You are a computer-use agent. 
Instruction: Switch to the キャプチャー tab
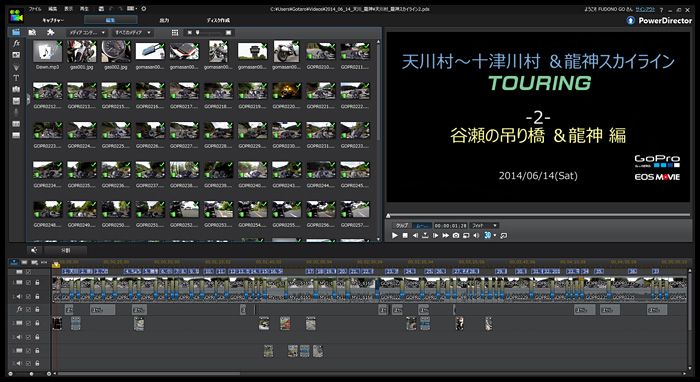pyautogui.click(x=53, y=20)
